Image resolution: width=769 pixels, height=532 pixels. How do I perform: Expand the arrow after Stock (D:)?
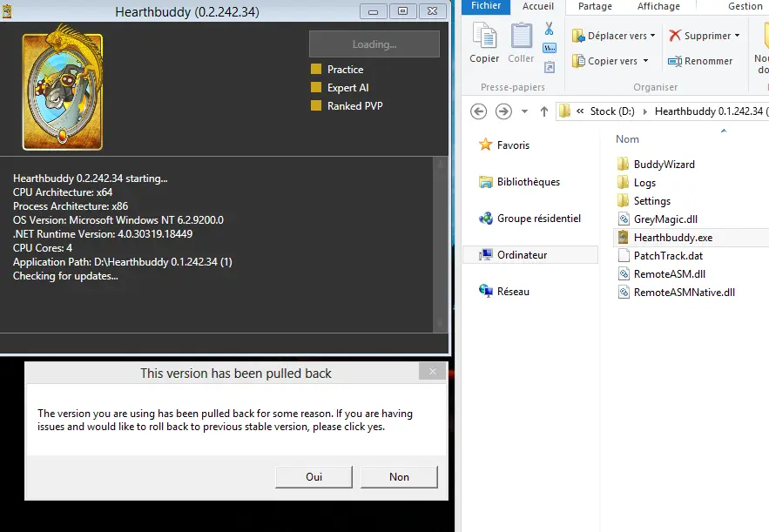[645, 111]
